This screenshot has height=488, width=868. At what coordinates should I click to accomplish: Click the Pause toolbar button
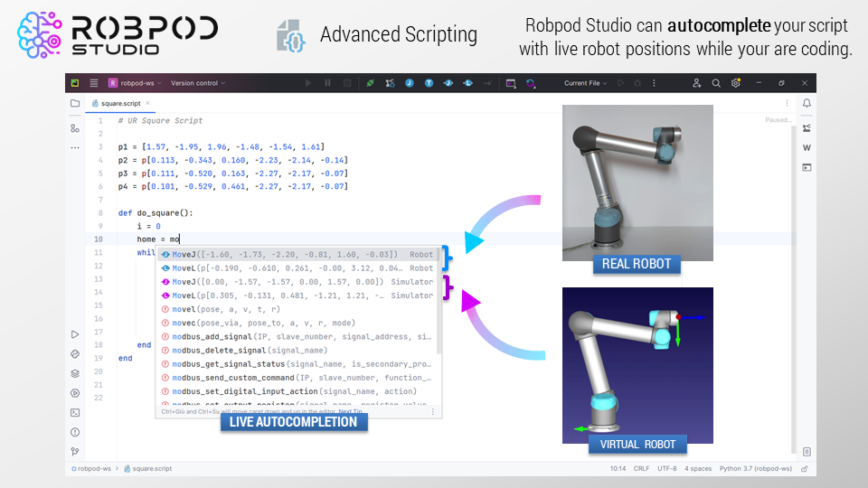327,83
